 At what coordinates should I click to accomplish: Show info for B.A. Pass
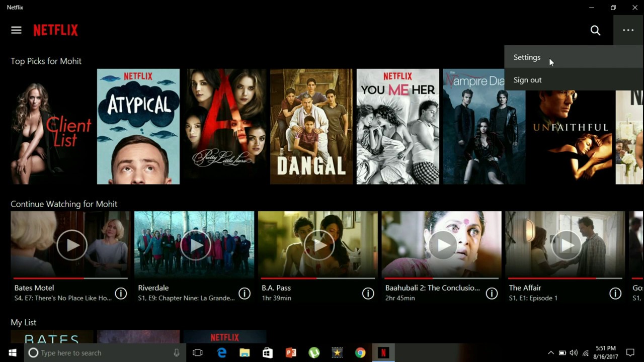(x=368, y=293)
